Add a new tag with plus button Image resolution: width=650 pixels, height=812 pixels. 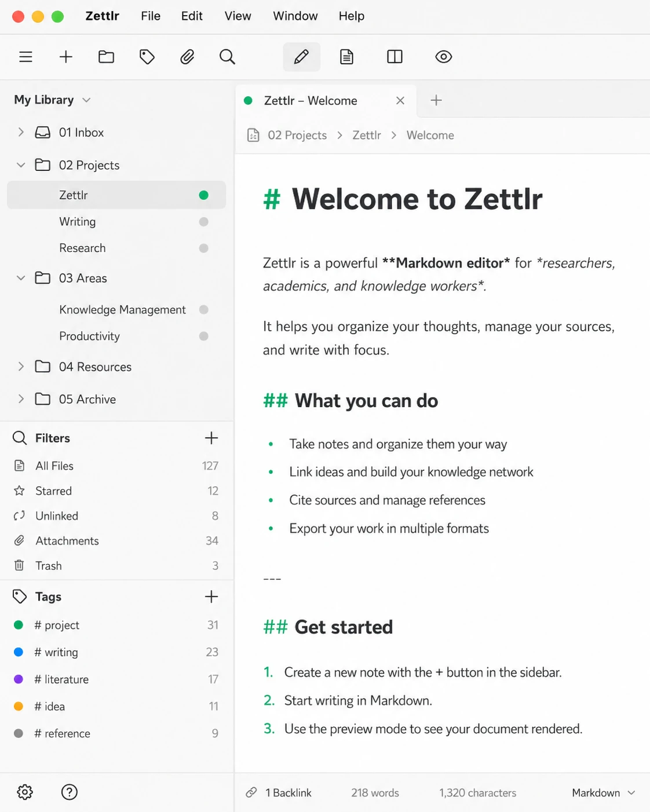pyautogui.click(x=211, y=597)
